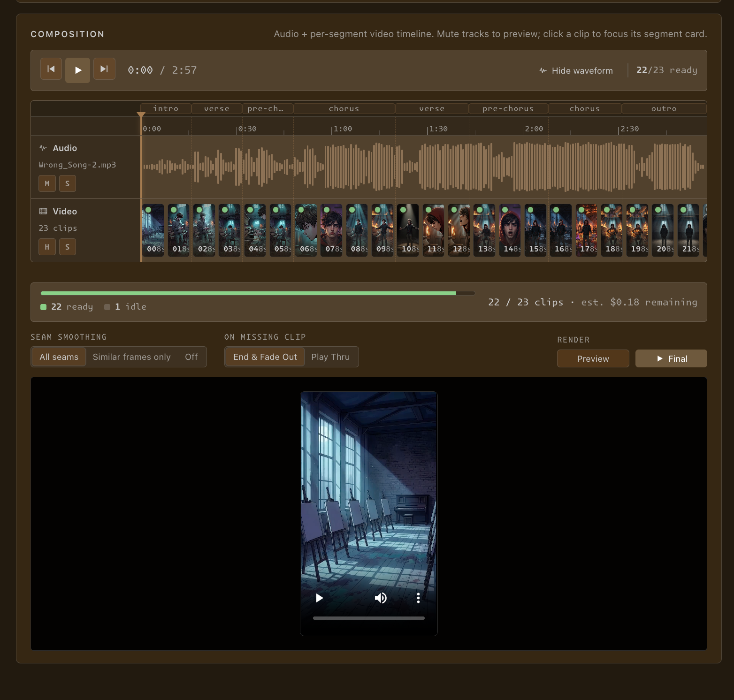Play the preview video
734x700 pixels.
click(x=320, y=598)
